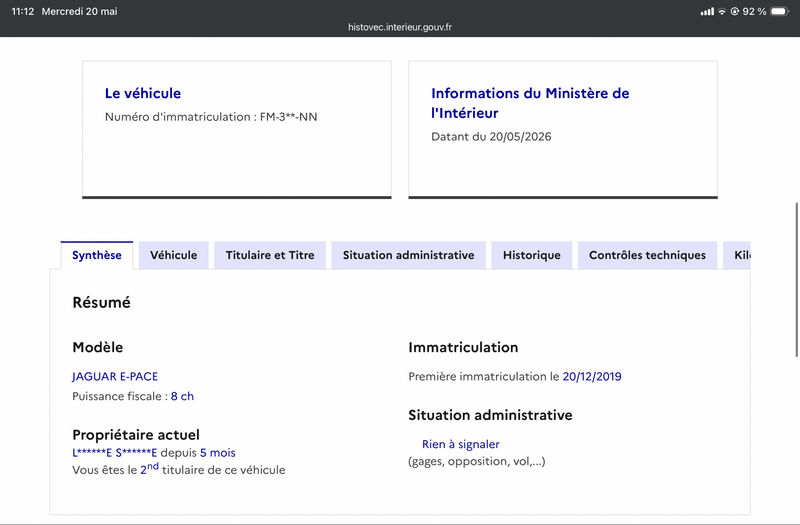Image resolution: width=800 pixels, height=525 pixels.
Task: Tap the histovec.interieur.gouv.fr address bar
Action: pos(399,27)
